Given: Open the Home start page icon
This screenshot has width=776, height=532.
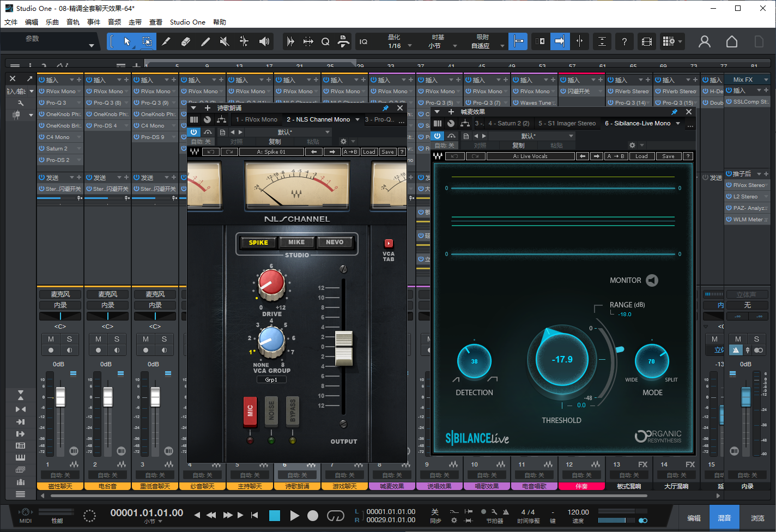Looking at the screenshot, I should 732,41.
